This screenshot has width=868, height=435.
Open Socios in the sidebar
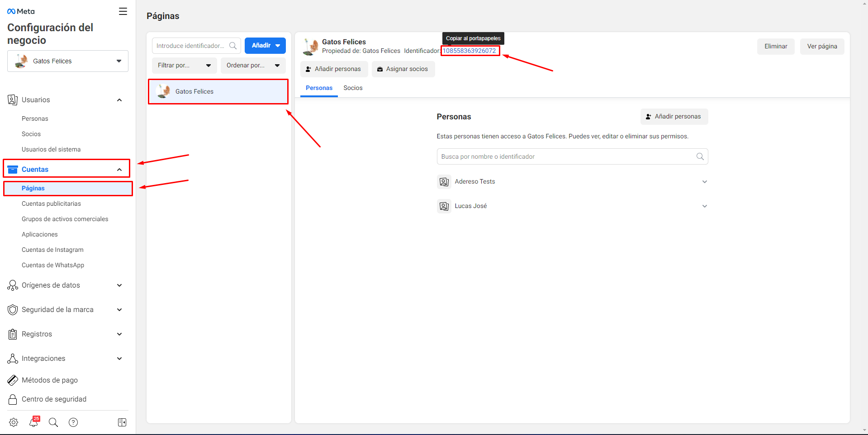pos(31,134)
